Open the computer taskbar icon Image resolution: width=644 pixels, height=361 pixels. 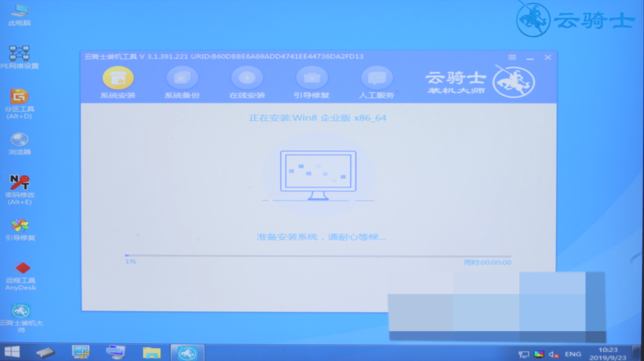116,352
